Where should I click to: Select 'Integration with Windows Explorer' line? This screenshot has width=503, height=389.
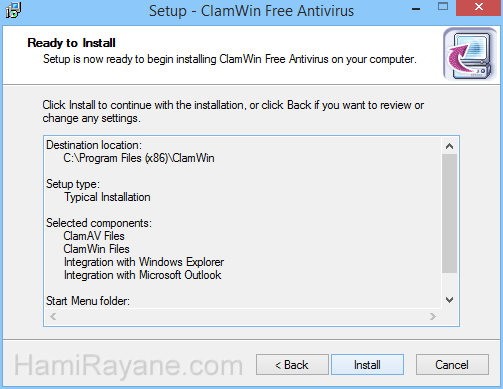click(x=144, y=262)
